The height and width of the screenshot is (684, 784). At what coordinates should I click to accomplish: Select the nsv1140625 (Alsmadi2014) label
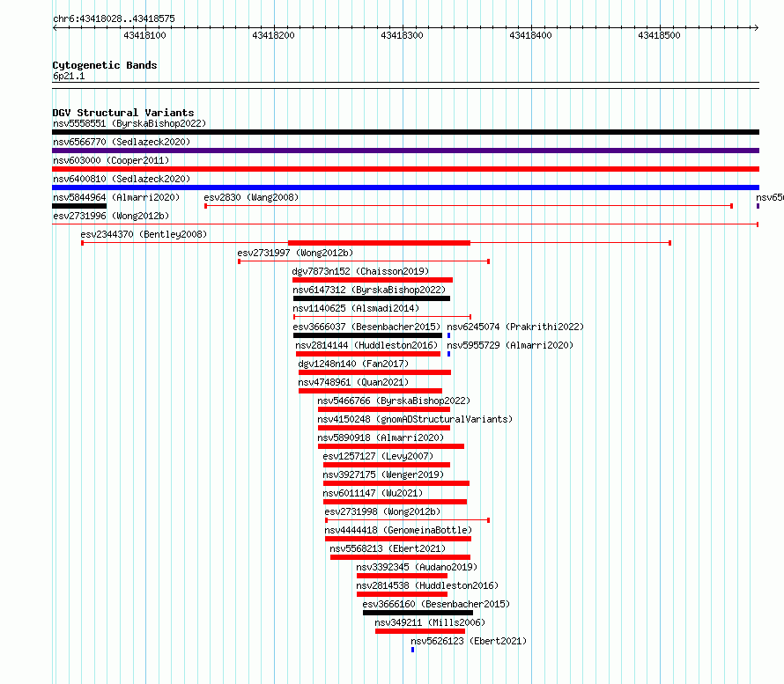pos(356,308)
